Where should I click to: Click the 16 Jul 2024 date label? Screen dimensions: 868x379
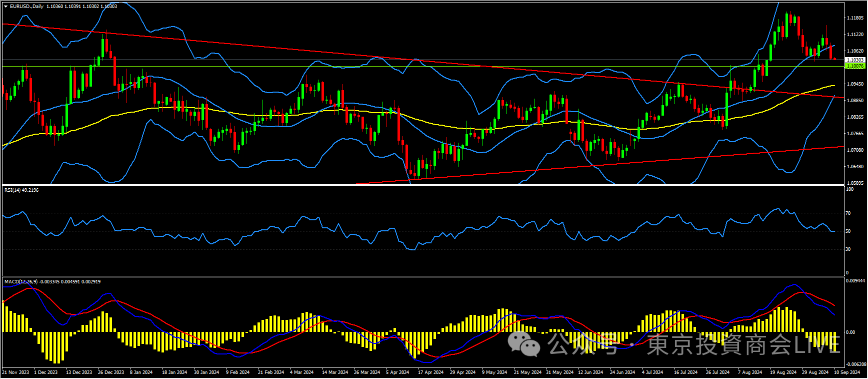pos(685,372)
